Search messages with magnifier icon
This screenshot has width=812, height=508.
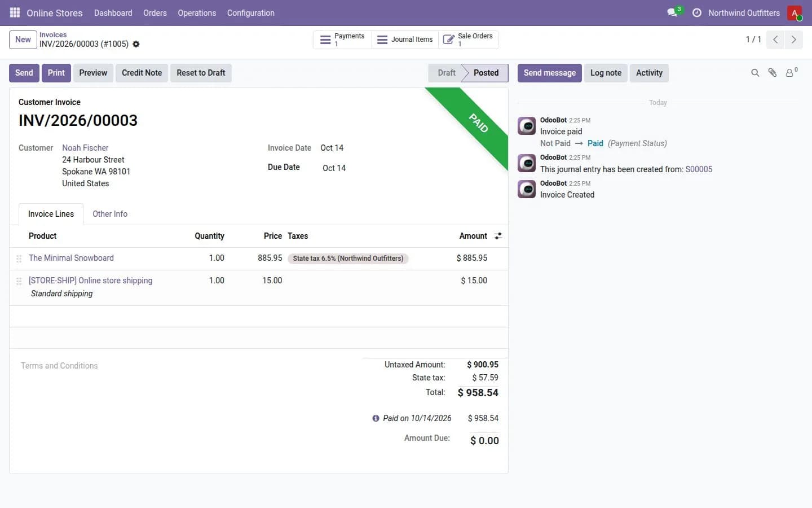tap(755, 73)
